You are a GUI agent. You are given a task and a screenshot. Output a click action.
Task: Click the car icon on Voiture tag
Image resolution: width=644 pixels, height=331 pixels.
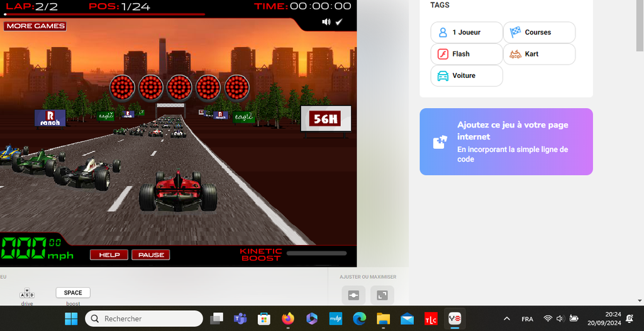pos(443,76)
